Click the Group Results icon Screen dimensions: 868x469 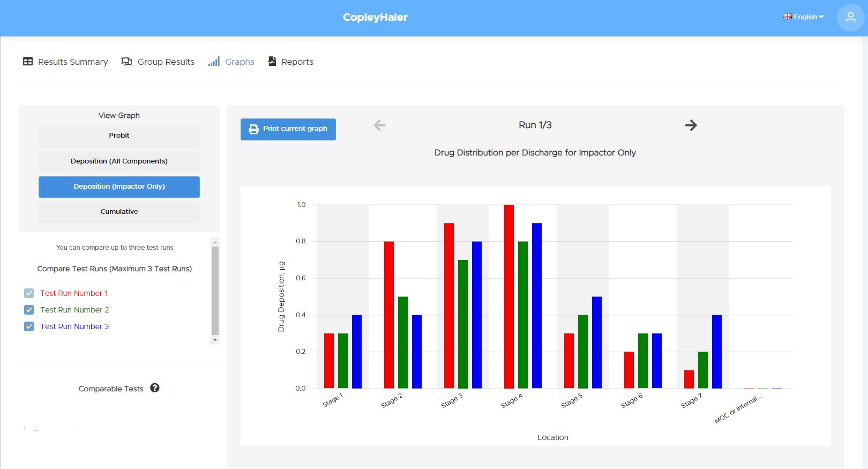tap(127, 62)
